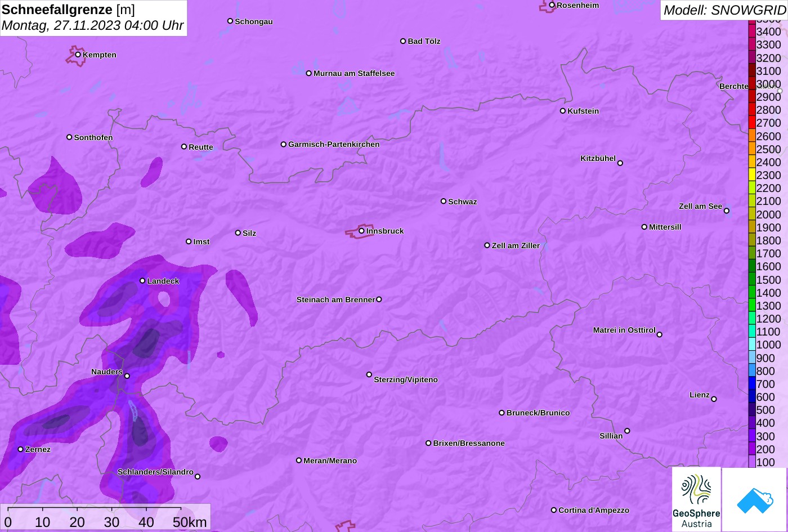
Task: Click the 50km scale bar label
Action: (x=190, y=522)
